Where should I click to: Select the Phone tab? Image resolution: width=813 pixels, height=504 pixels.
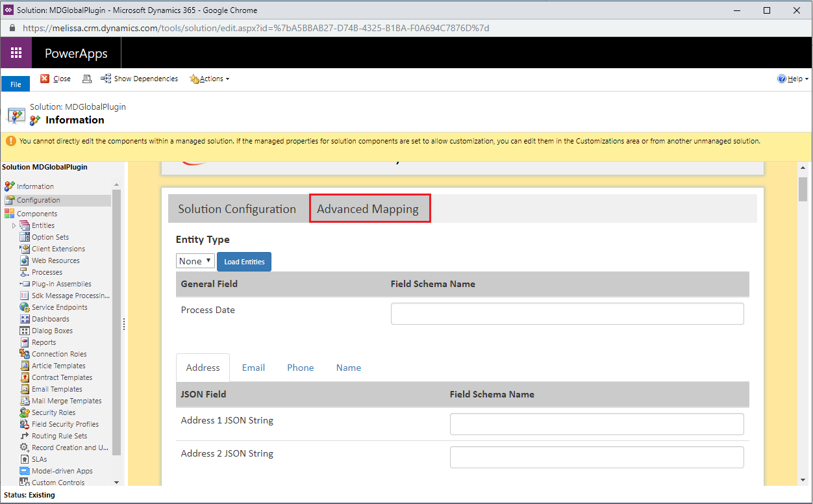pos(301,368)
